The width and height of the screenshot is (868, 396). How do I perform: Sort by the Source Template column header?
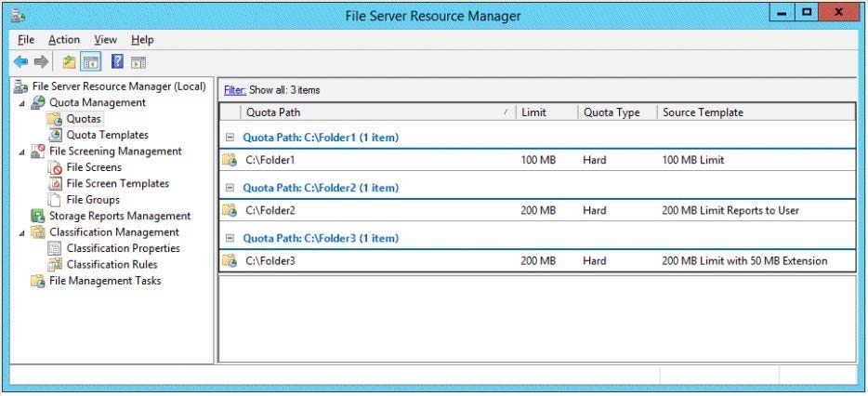click(756, 112)
